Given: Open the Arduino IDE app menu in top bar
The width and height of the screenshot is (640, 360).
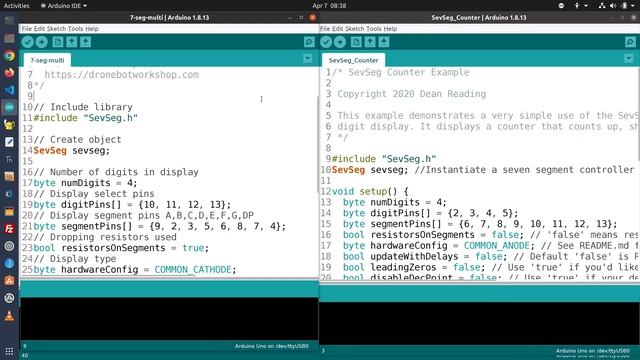Looking at the screenshot, I should (x=64, y=6).
